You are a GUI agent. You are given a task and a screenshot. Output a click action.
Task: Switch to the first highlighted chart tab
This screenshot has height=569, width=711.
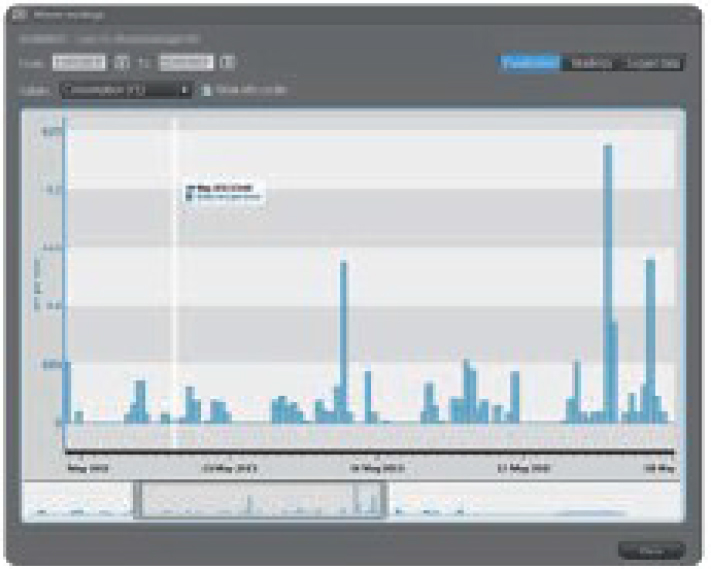tap(530, 63)
